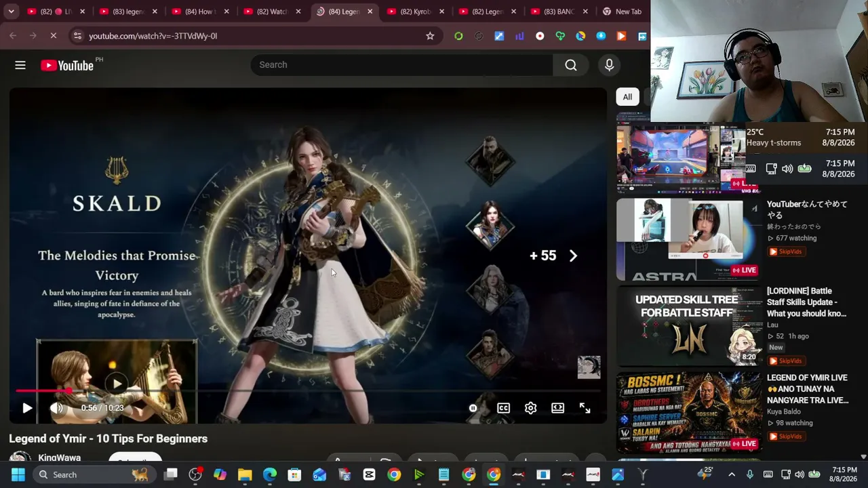Bookmark this page with the star icon
Image resolution: width=868 pixels, height=488 pixels.
tap(430, 36)
